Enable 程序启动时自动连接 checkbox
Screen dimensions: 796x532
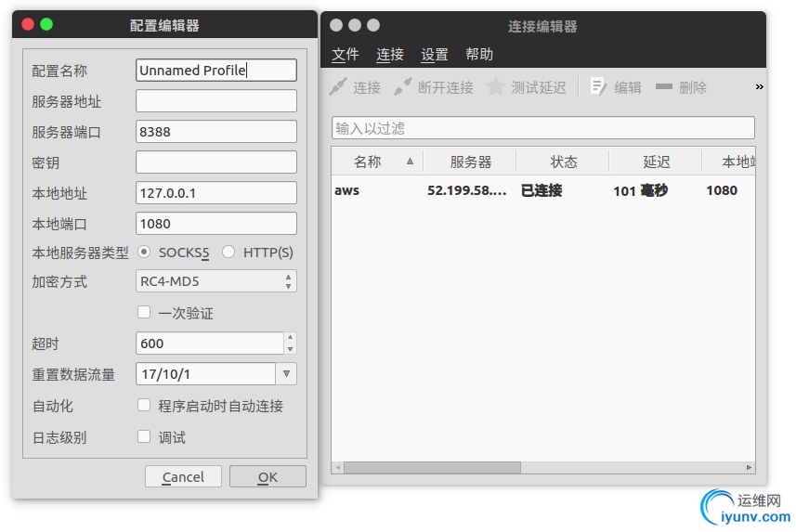pyautogui.click(x=144, y=405)
